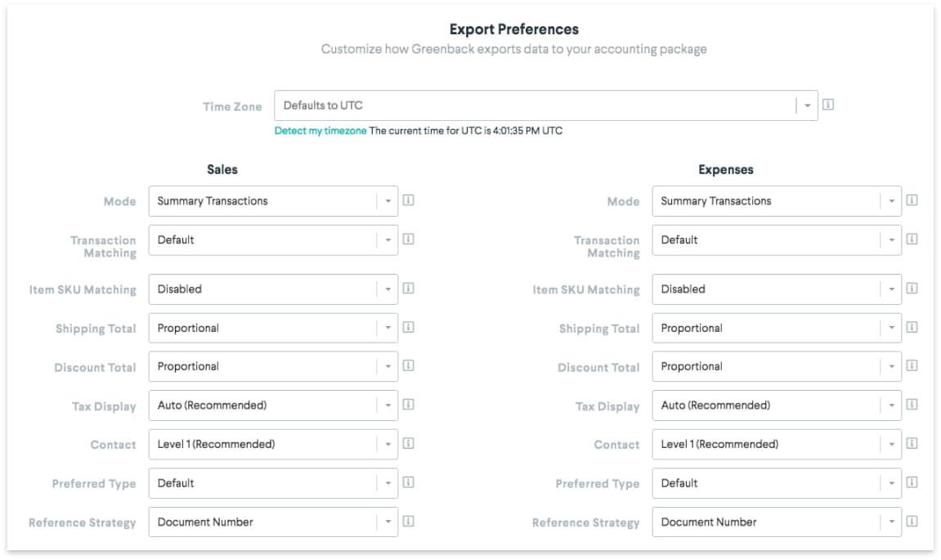The width and height of the screenshot is (941, 560).
Task: Open Expenses Item SKU Matching dropdown
Action: [777, 289]
